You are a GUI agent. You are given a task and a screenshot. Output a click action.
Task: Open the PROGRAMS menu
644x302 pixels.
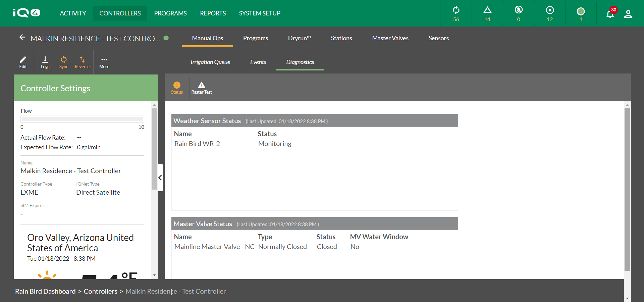pos(170,13)
